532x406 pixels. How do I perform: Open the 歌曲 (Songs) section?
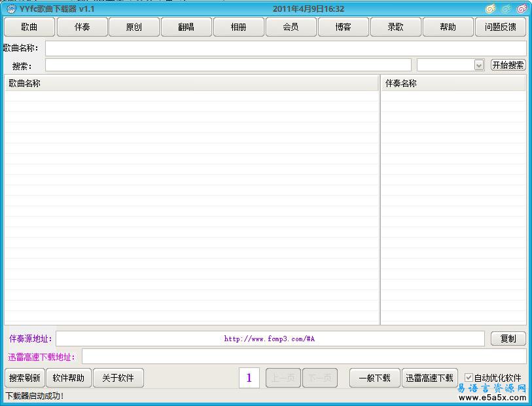29,27
